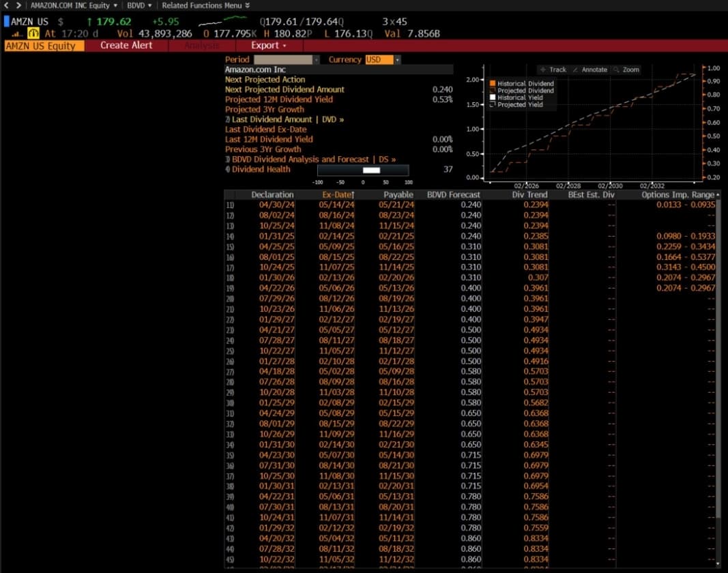
Task: Open the AMAZON.COM INC Equity dropdown
Action: (74, 5)
